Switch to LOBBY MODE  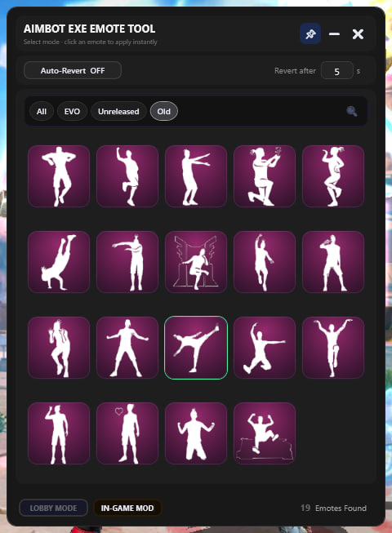[x=53, y=509]
